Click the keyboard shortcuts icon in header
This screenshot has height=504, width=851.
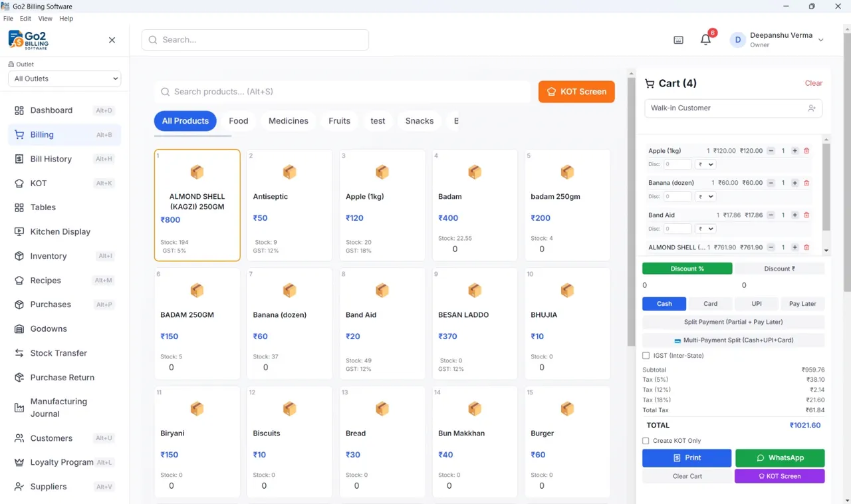678,40
